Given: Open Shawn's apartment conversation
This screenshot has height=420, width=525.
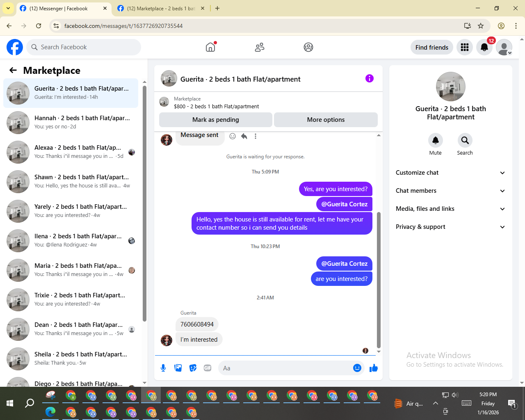Looking at the screenshot, I should coord(71,181).
